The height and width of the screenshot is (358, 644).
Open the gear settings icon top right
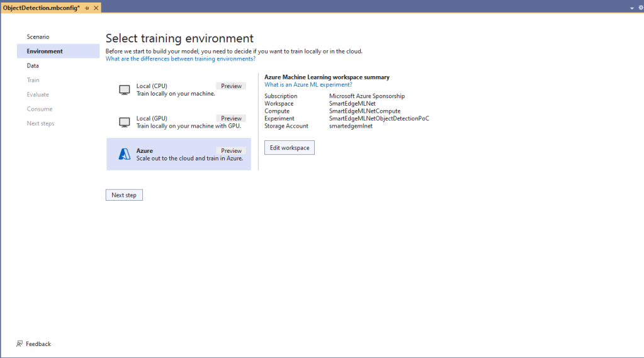(x=640, y=8)
